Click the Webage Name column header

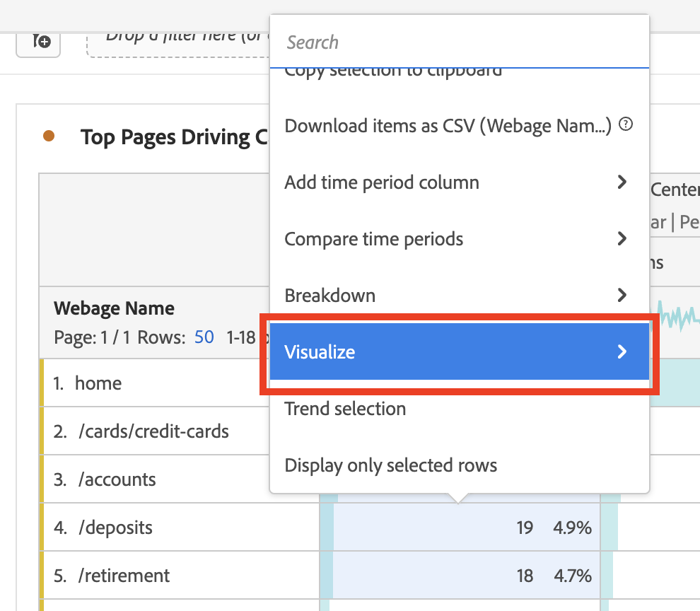click(114, 308)
